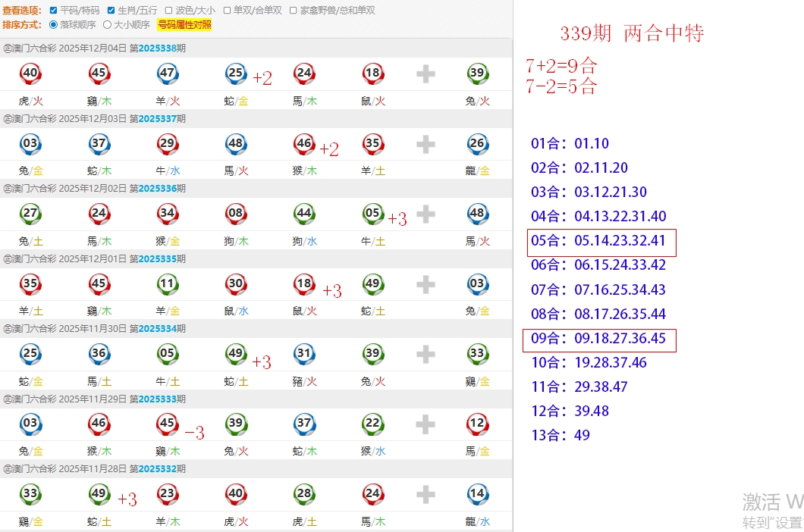The width and height of the screenshot is (804, 532).
Task: Click the red ball 46 in draw 2025337
Action: (304, 143)
